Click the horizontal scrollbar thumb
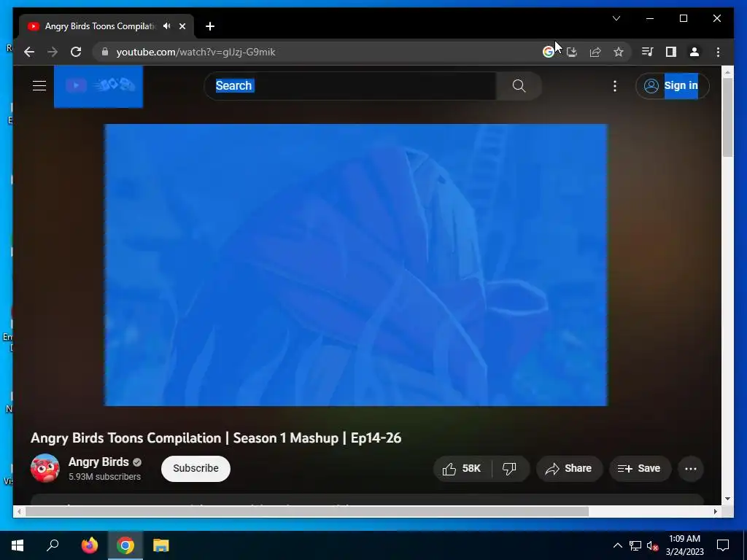747x560 pixels. click(x=307, y=511)
